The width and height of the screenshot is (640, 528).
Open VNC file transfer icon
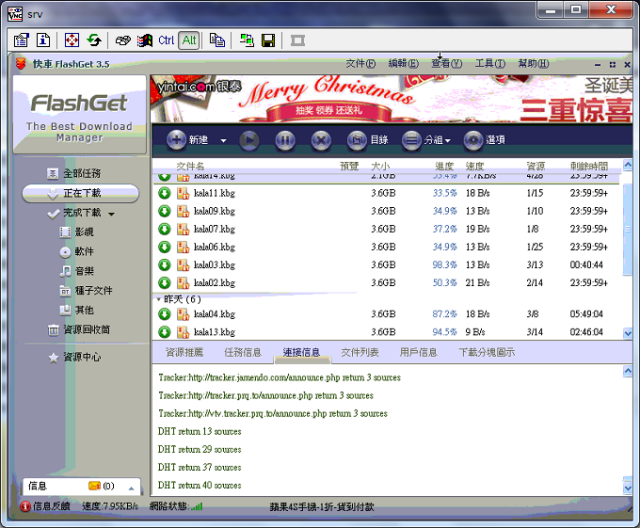click(217, 40)
